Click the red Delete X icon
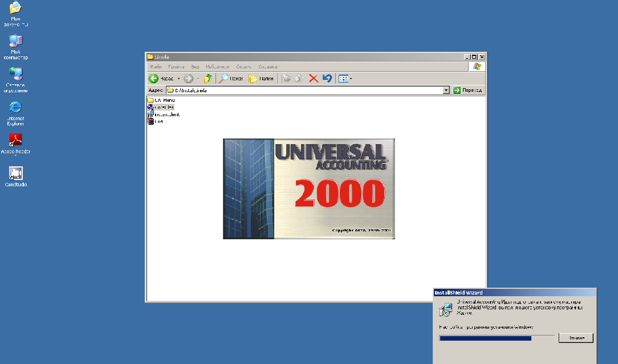The image size is (618, 364). (314, 79)
